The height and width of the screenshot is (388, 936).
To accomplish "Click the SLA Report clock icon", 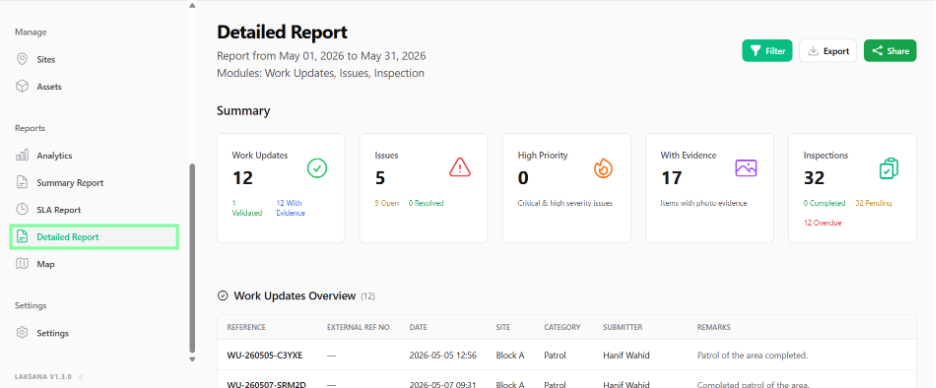I will [22, 210].
